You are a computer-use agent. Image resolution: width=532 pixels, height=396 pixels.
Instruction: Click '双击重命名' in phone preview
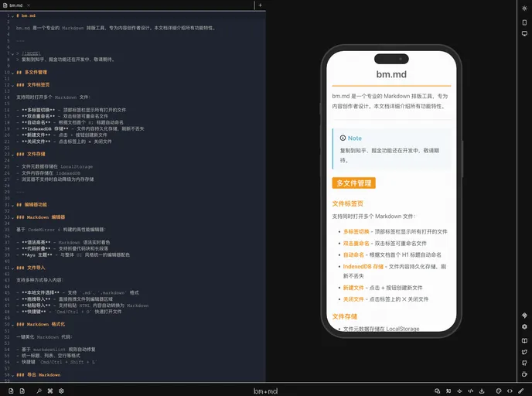[356, 244]
